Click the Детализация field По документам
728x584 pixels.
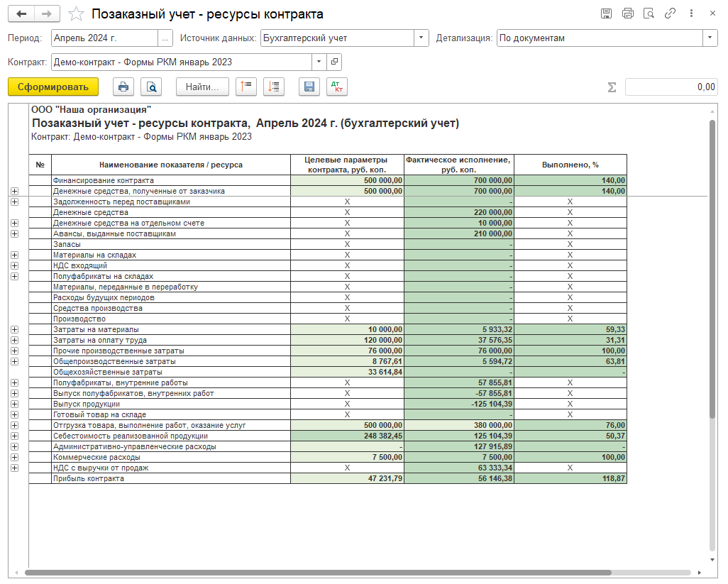coord(600,38)
